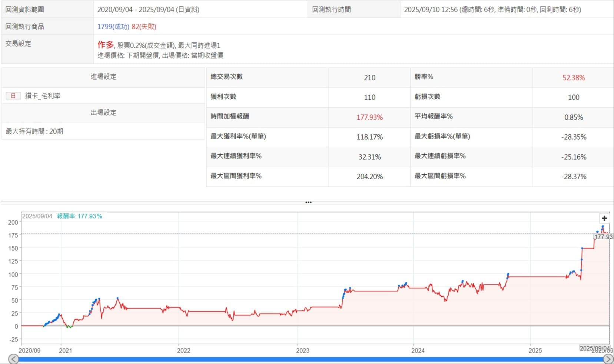Click the 2023 label on the time axis
This screenshot has width=614, height=364.
(x=302, y=350)
